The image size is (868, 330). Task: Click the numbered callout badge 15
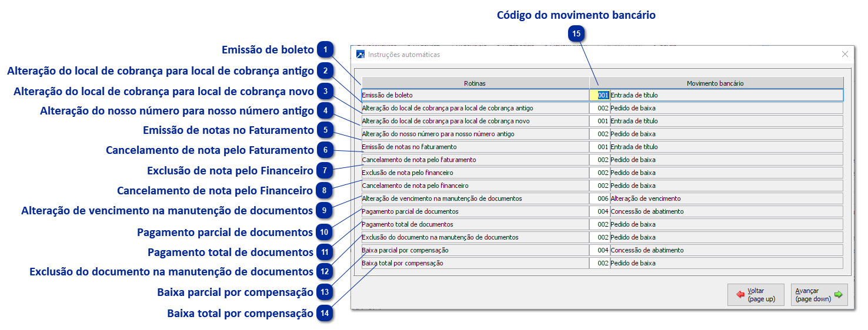point(576,34)
